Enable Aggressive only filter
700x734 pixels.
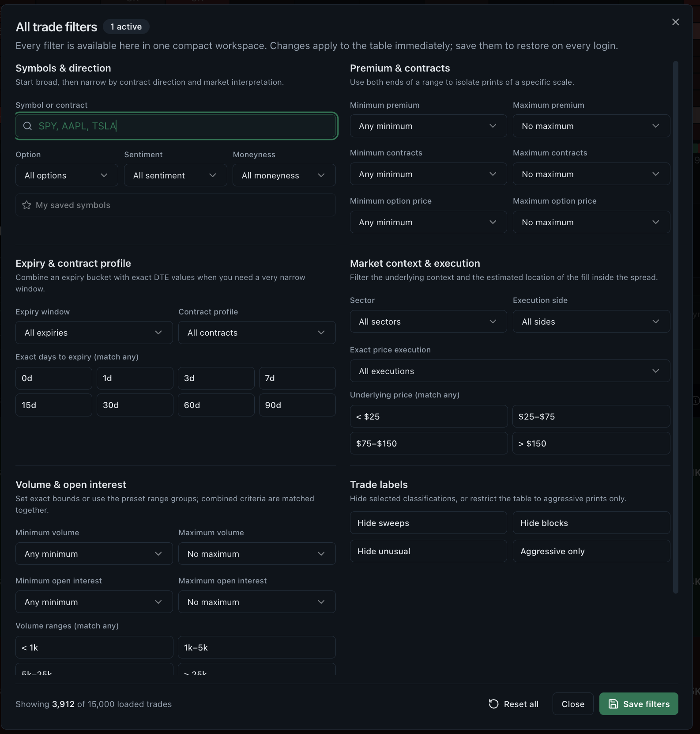click(x=591, y=551)
